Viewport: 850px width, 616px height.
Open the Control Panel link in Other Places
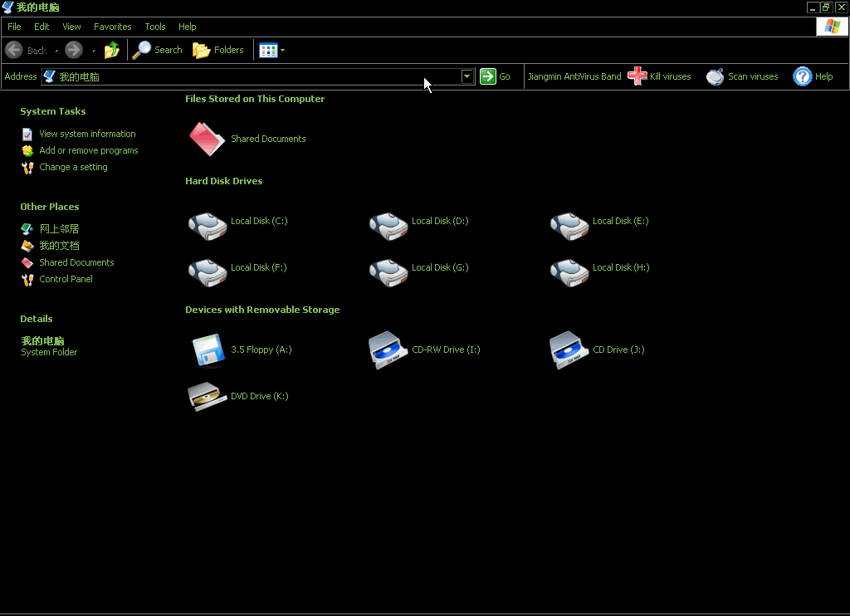(x=66, y=279)
